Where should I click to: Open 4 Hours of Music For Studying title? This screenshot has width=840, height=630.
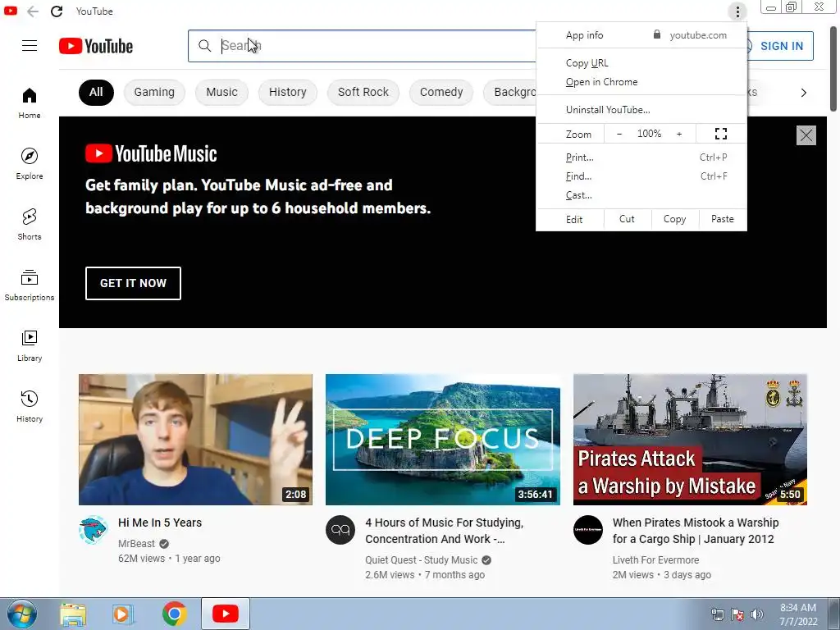pyautogui.click(x=445, y=531)
